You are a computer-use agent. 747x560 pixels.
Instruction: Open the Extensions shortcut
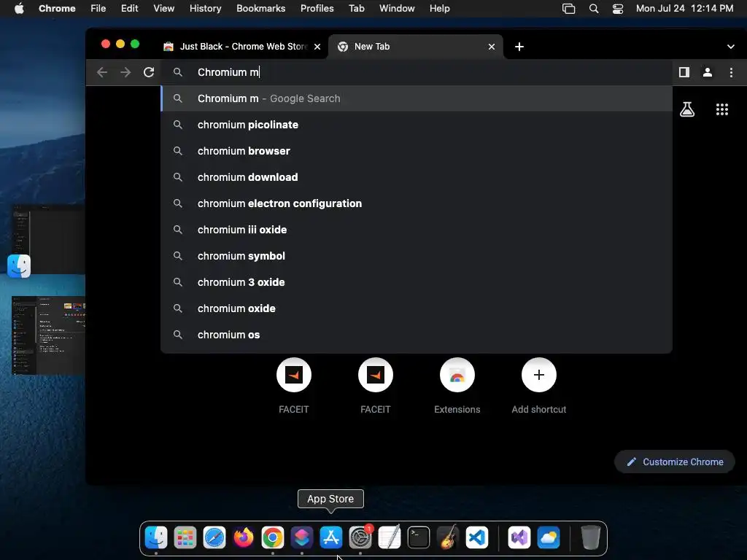pos(457,376)
